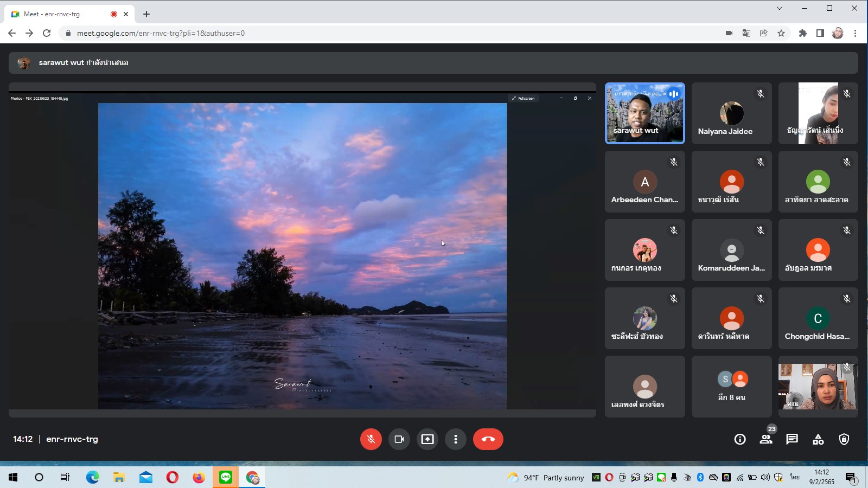The width and height of the screenshot is (868, 488).
Task: Toggle the browser side panel
Action: pos(820,33)
